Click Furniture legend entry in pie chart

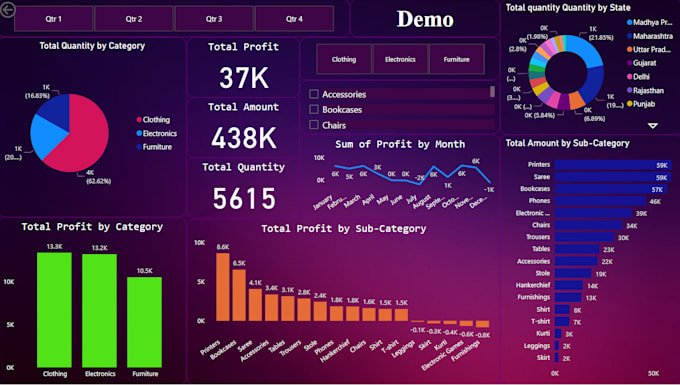(x=154, y=147)
